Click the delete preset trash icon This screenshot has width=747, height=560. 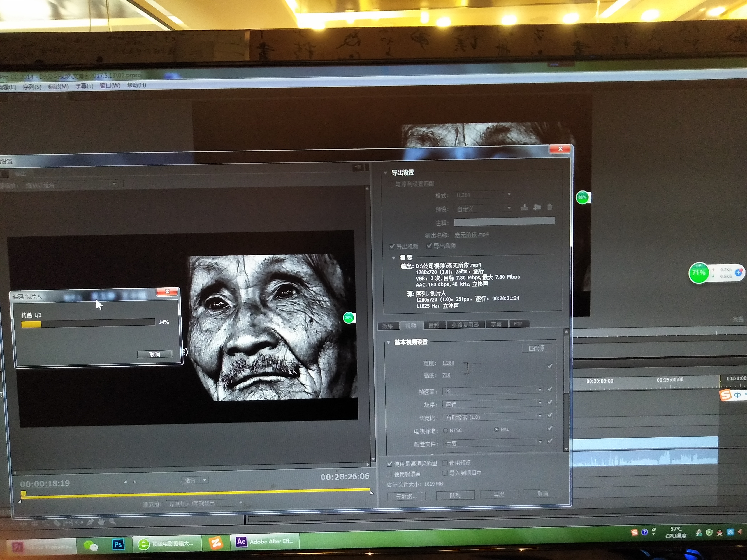point(549,207)
